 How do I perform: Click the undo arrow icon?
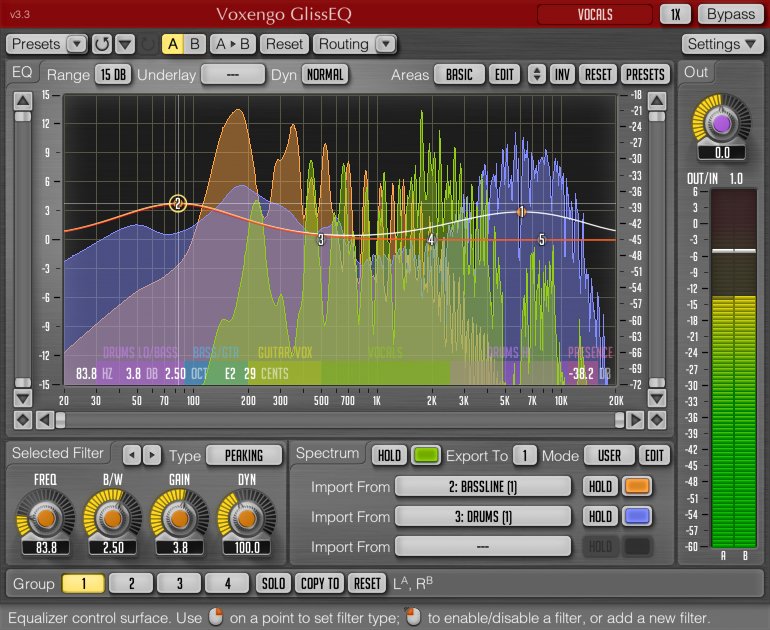click(x=102, y=44)
